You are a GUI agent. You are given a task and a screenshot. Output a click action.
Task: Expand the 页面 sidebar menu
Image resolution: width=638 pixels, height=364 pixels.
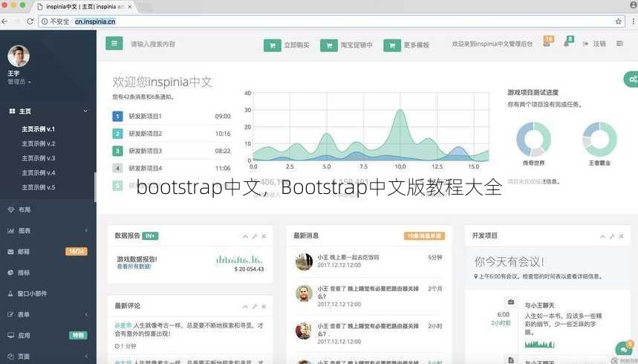pyautogui.click(x=48, y=357)
